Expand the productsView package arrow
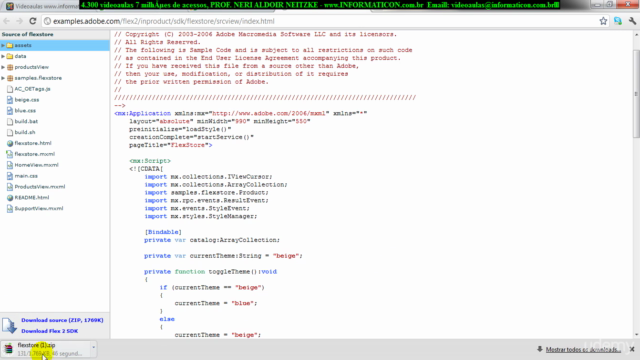 [3, 67]
